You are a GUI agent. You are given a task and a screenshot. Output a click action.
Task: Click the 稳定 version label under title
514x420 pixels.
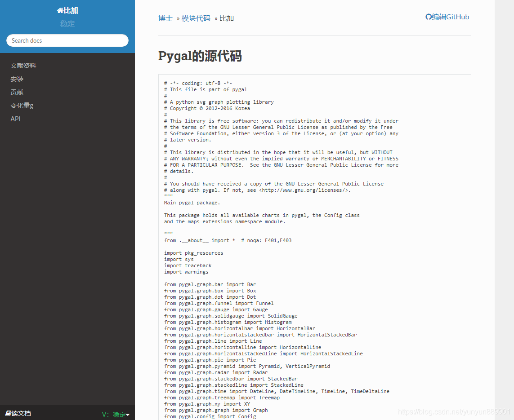click(67, 23)
